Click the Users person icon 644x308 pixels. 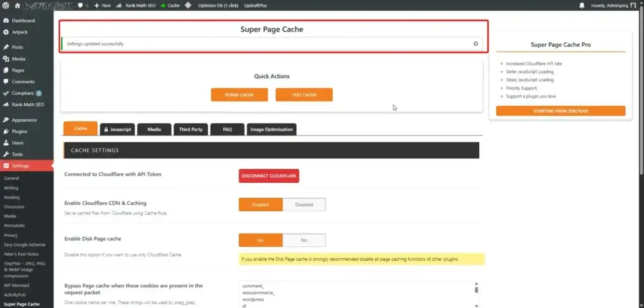tap(6, 143)
